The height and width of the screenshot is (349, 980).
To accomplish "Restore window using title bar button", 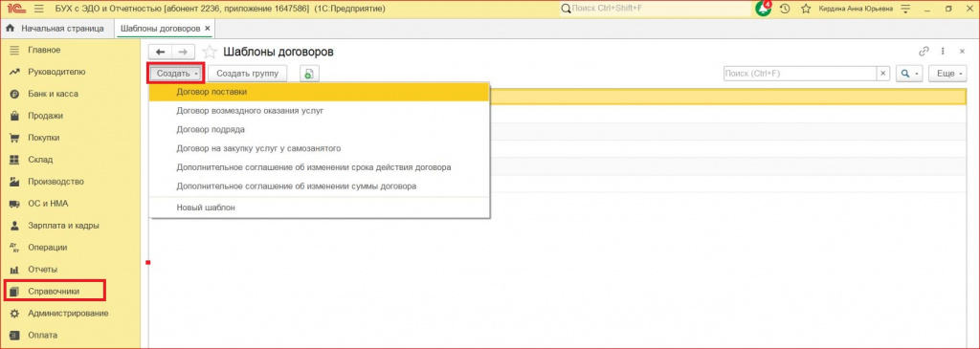I will pyautogui.click(x=948, y=9).
